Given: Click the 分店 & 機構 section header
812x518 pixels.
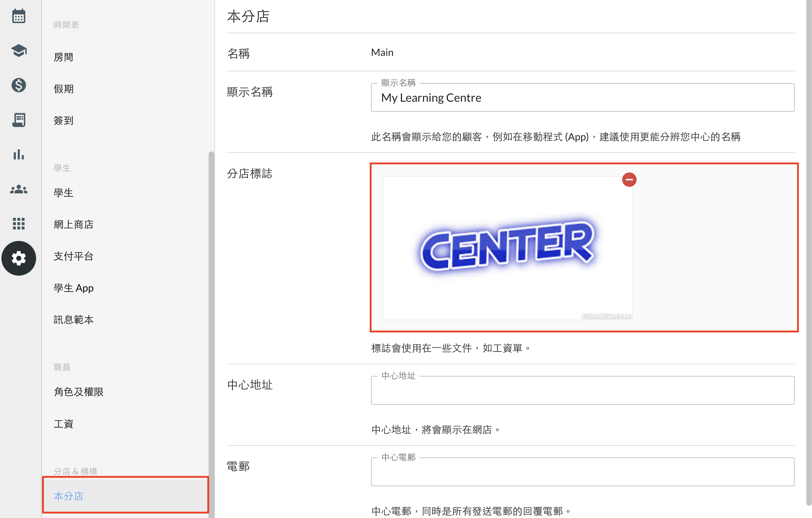Looking at the screenshot, I should (x=75, y=471).
